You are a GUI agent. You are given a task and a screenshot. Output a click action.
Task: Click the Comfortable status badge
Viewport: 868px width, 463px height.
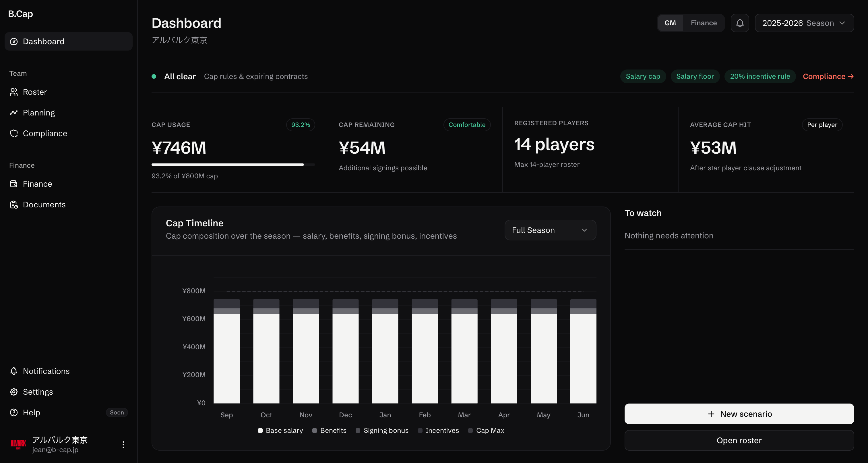467,125
